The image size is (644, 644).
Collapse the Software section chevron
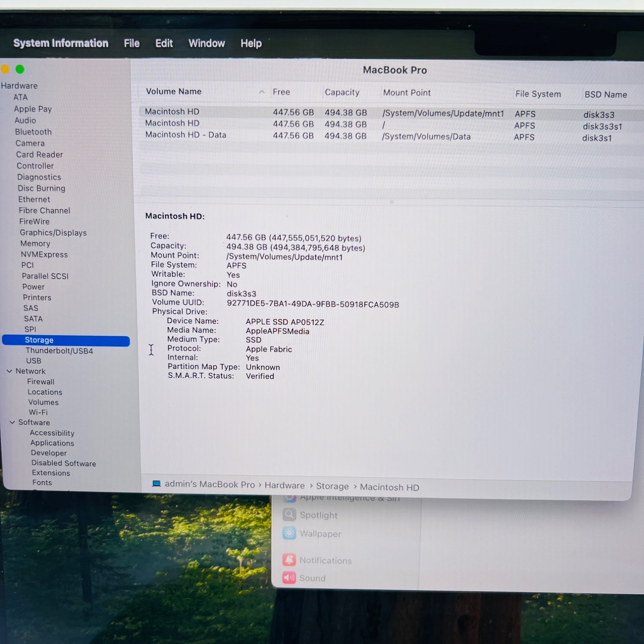(12, 422)
